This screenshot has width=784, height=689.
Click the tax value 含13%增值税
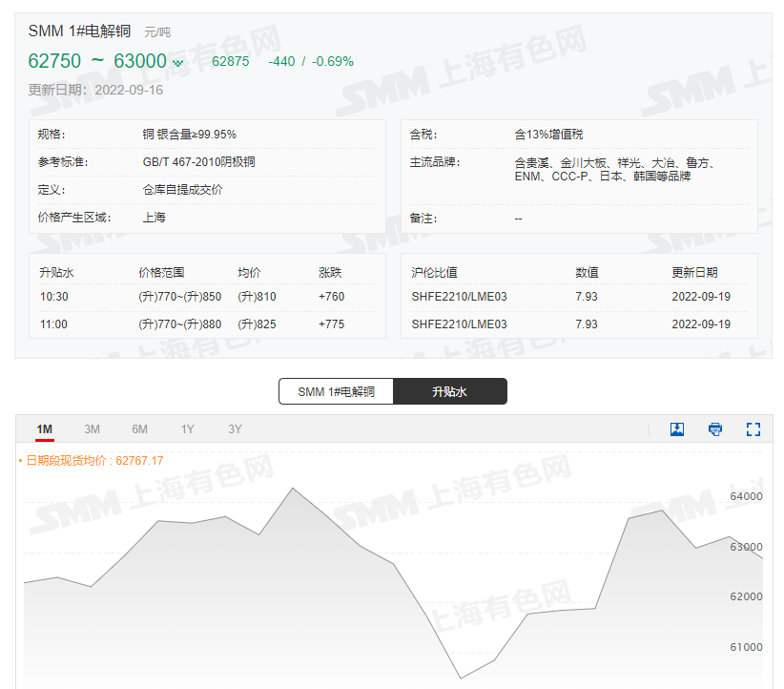548,135
